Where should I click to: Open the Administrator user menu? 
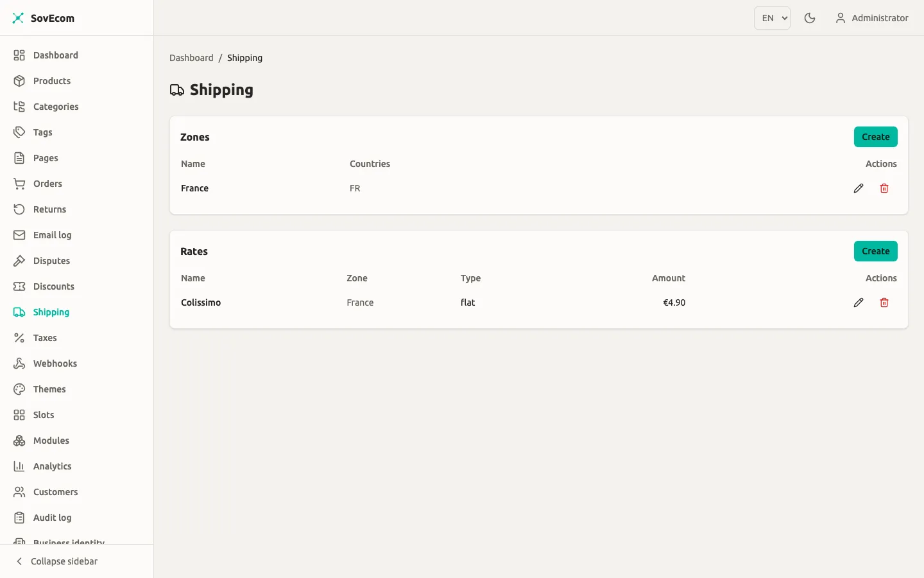pos(872,18)
